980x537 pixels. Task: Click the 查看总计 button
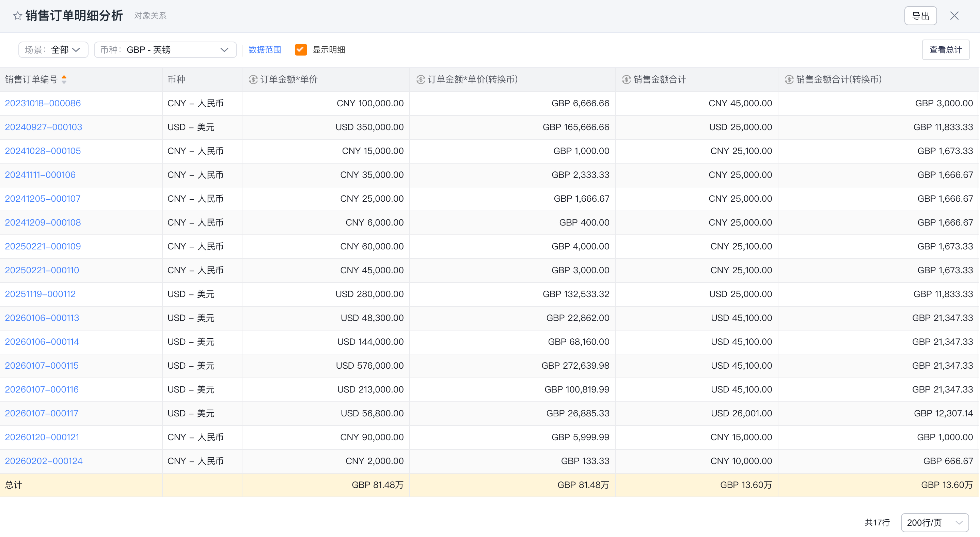coord(945,49)
